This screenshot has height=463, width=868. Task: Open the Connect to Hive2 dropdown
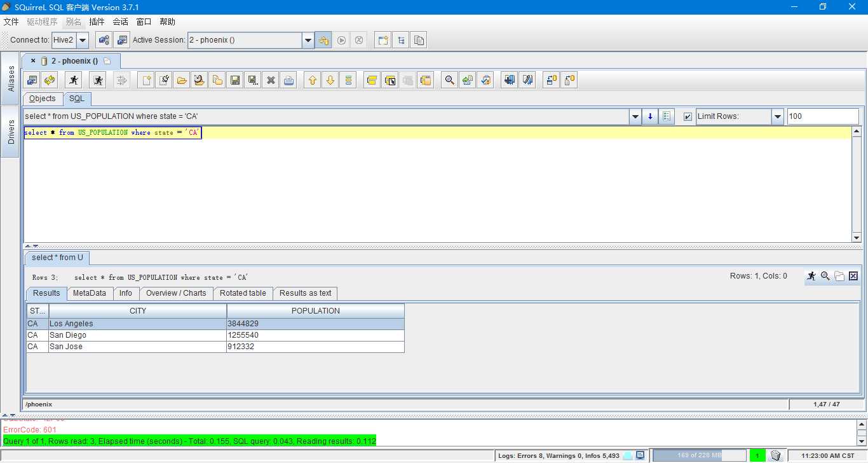(x=83, y=40)
